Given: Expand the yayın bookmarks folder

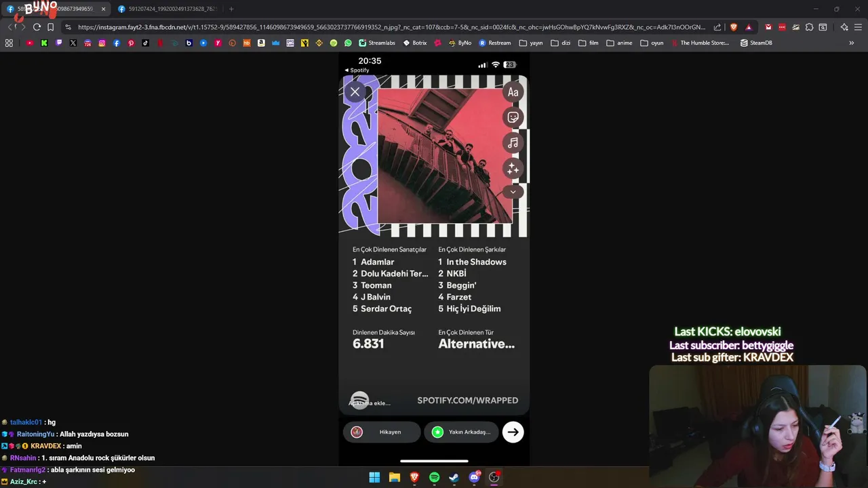Looking at the screenshot, I should tap(531, 43).
